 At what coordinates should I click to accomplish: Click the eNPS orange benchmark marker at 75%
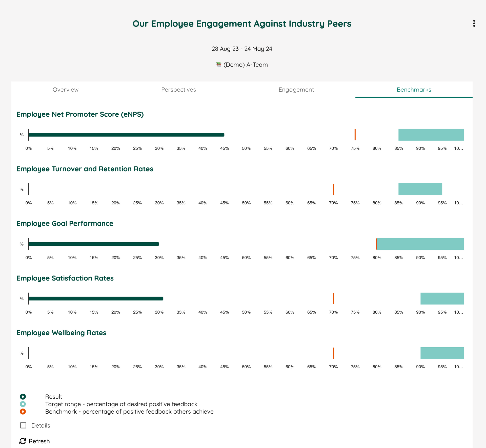[355, 135]
